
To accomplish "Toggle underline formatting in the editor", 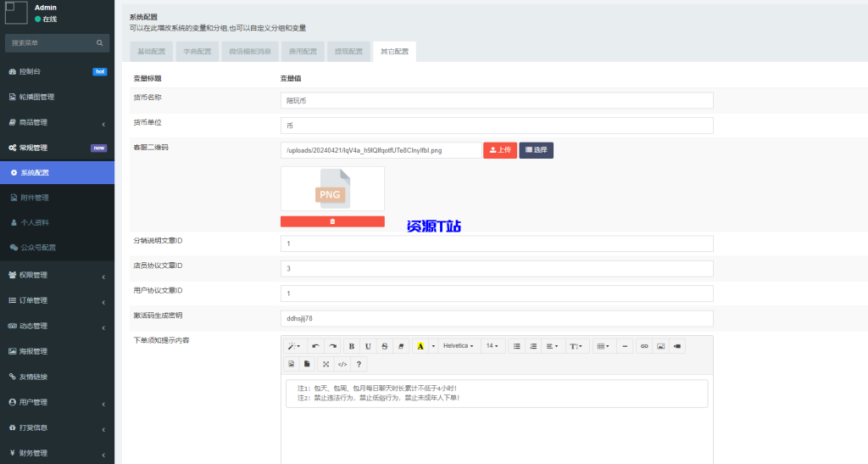I will pyautogui.click(x=368, y=346).
